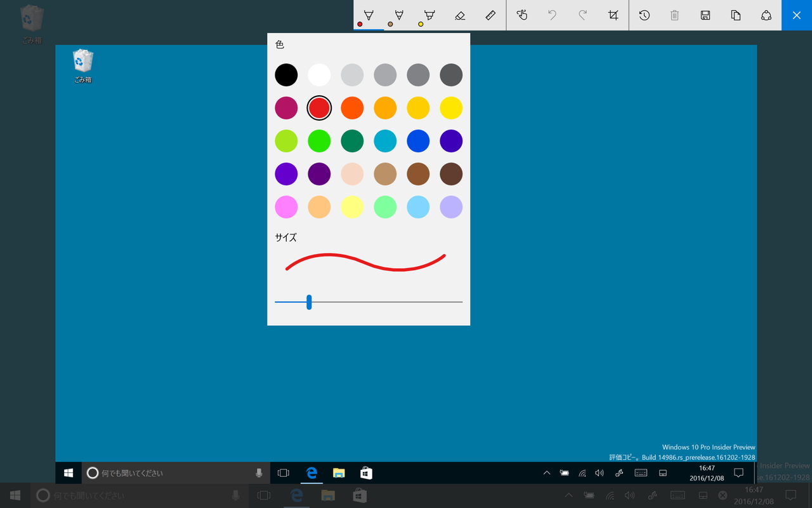The width and height of the screenshot is (812, 508).
Task: Select the dark forest green swatch
Action: (352, 141)
